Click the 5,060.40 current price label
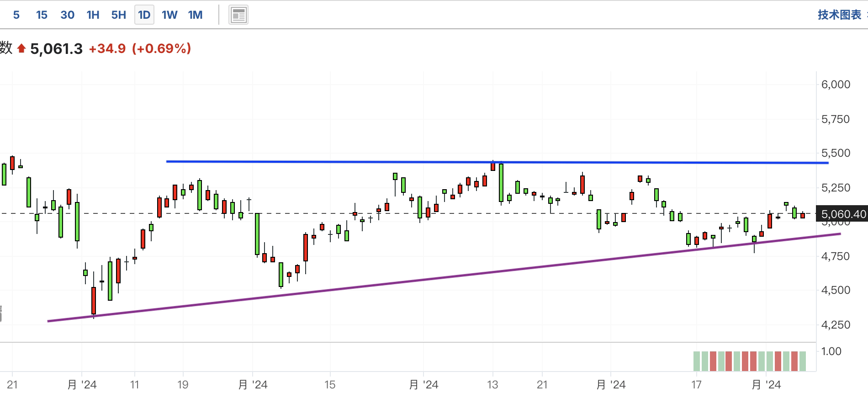This screenshot has height=393, width=868. coord(842,214)
